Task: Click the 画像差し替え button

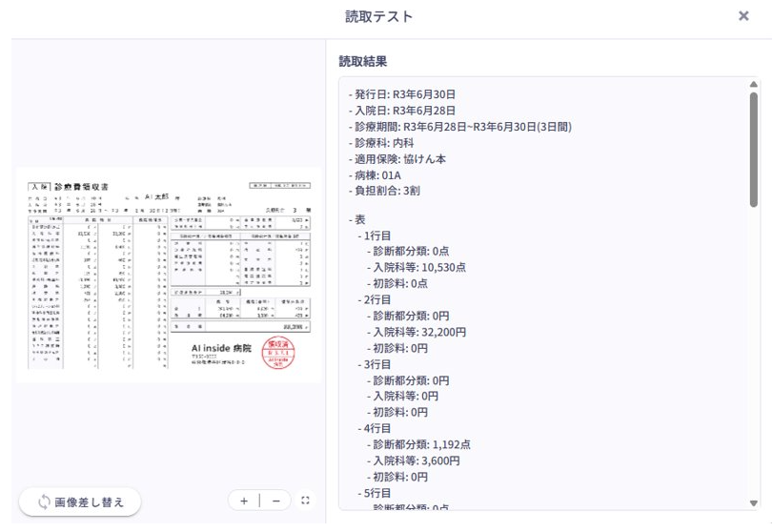Action: pos(80,501)
